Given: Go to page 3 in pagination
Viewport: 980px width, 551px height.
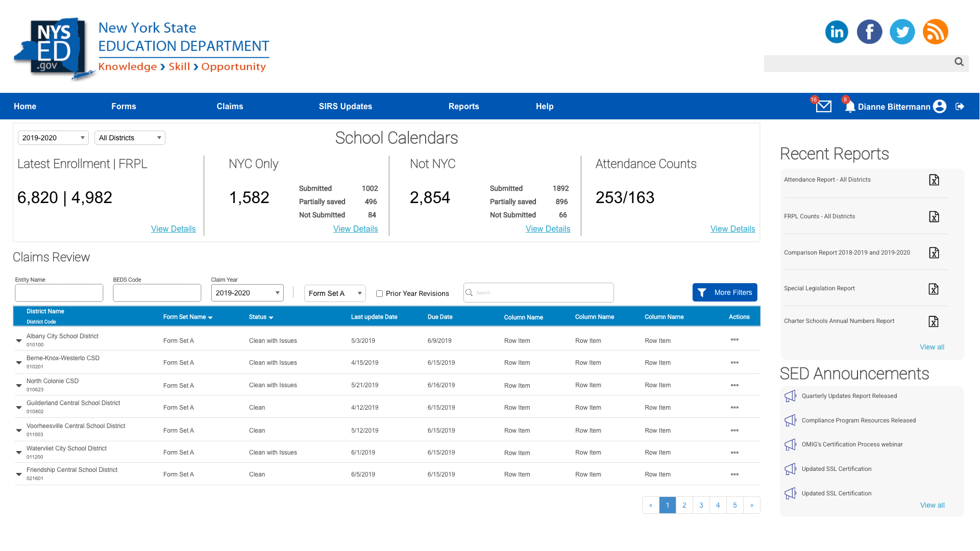Looking at the screenshot, I should (701, 505).
